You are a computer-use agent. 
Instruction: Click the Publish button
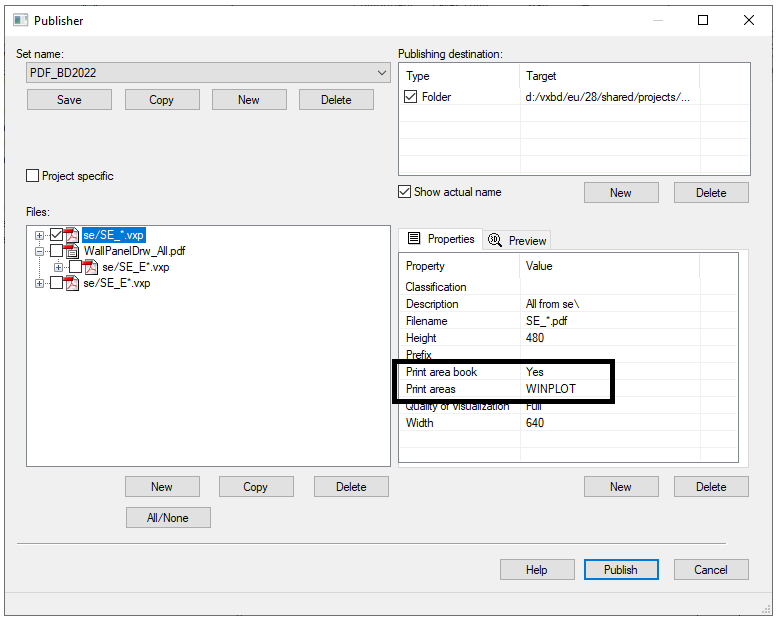click(x=620, y=569)
